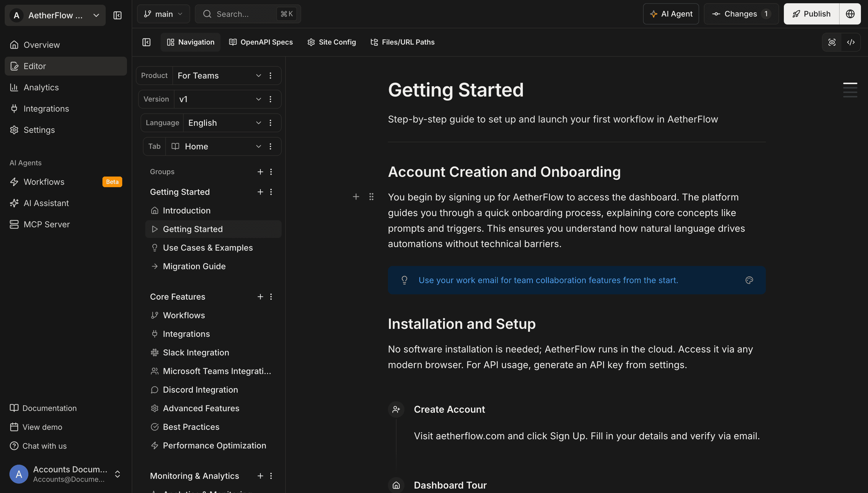
Task: Switch to the OpenAPI Specs tab
Action: click(x=261, y=42)
